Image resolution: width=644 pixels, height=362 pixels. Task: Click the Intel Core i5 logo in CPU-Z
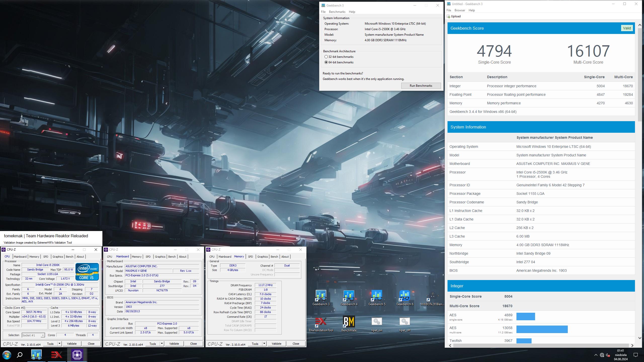[87, 271]
